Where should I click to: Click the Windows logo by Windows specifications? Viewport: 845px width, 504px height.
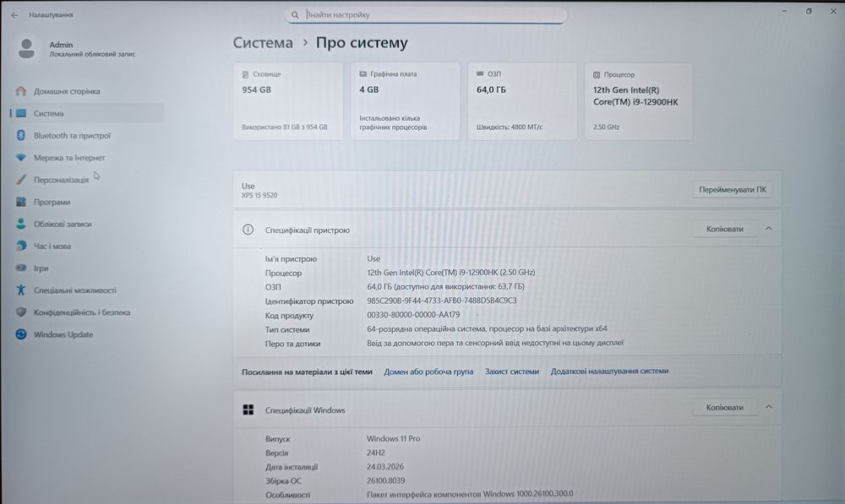tap(248, 409)
